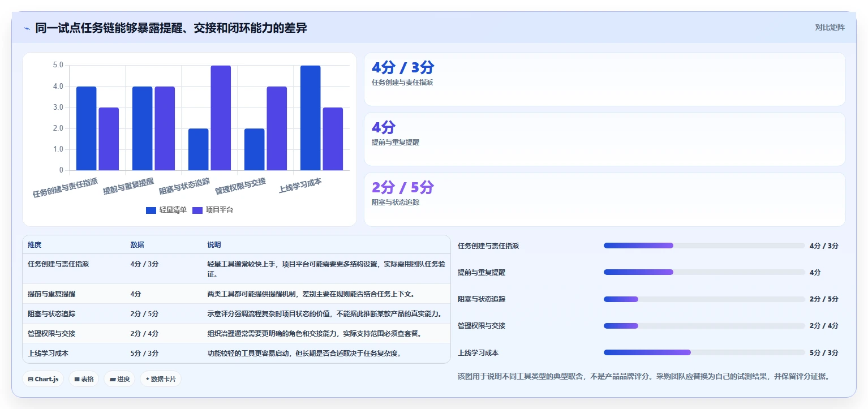Screen dimensions: 868x409
Task: Click the description starting 组织治理通常需要更明确
Action: [x=315, y=334]
